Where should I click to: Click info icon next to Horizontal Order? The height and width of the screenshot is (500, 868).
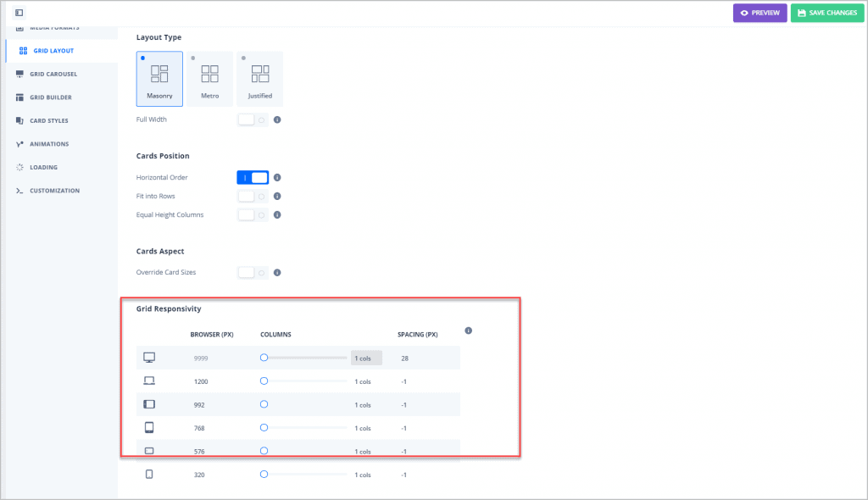click(x=277, y=178)
